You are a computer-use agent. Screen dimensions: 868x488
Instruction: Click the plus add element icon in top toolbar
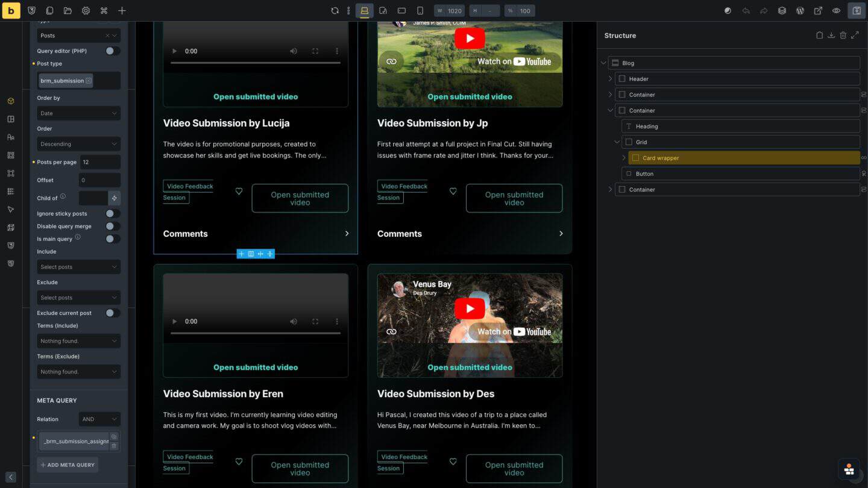click(x=122, y=11)
